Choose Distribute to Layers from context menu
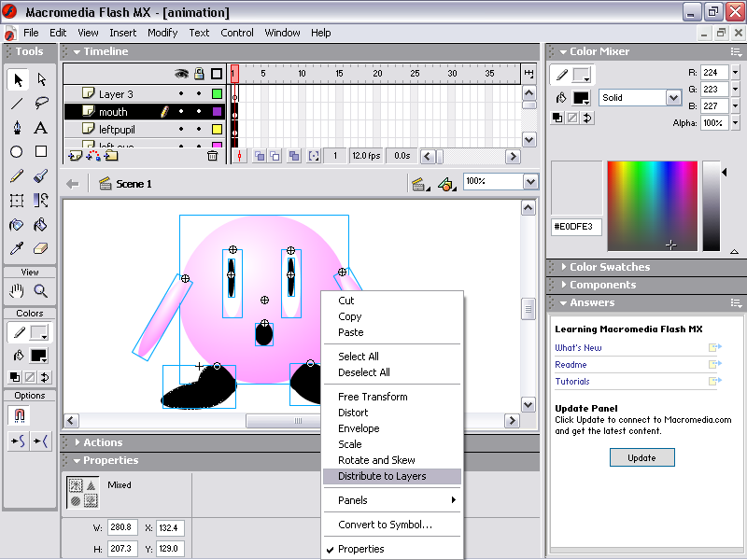747x560 pixels. pyautogui.click(x=382, y=476)
